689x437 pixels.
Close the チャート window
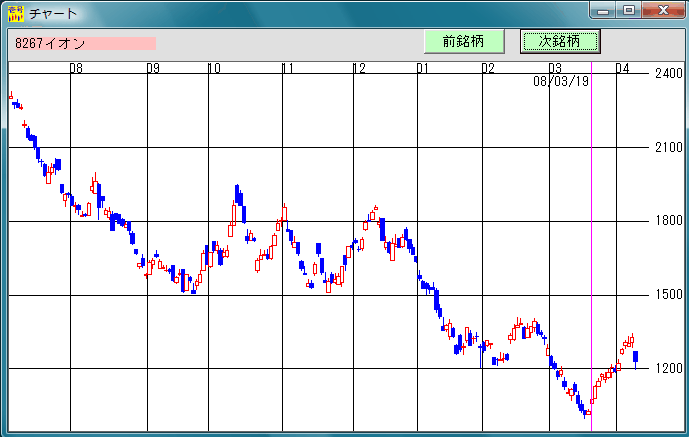tap(663, 10)
